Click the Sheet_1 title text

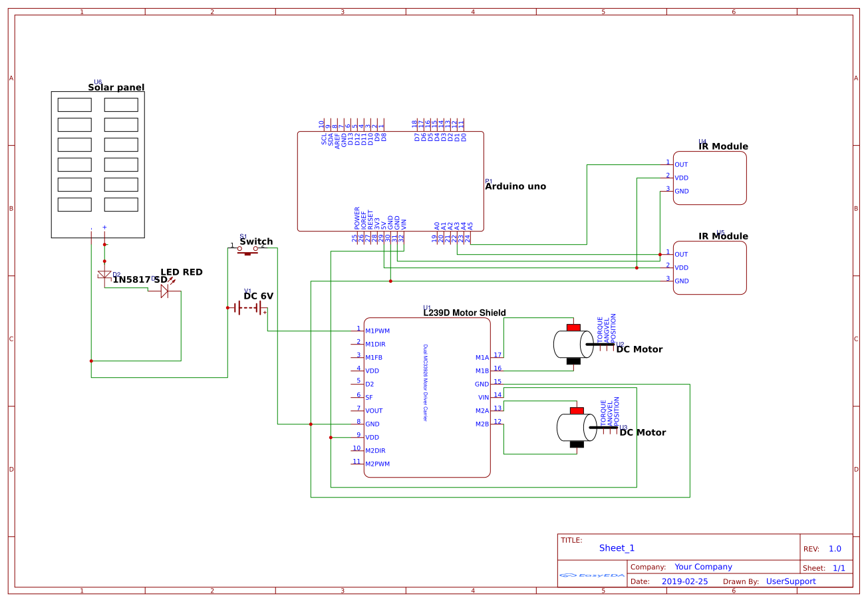pyautogui.click(x=617, y=548)
